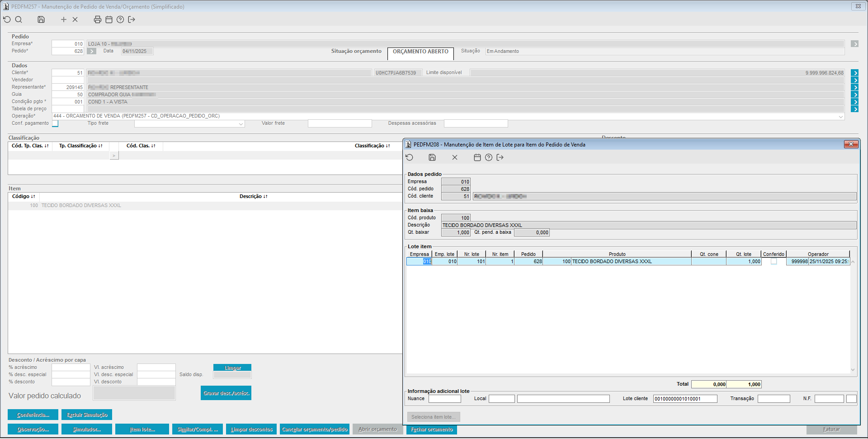Click the blue arrow lookup beside Condição pgto row
Screen dimensions: 868x439
(854, 102)
